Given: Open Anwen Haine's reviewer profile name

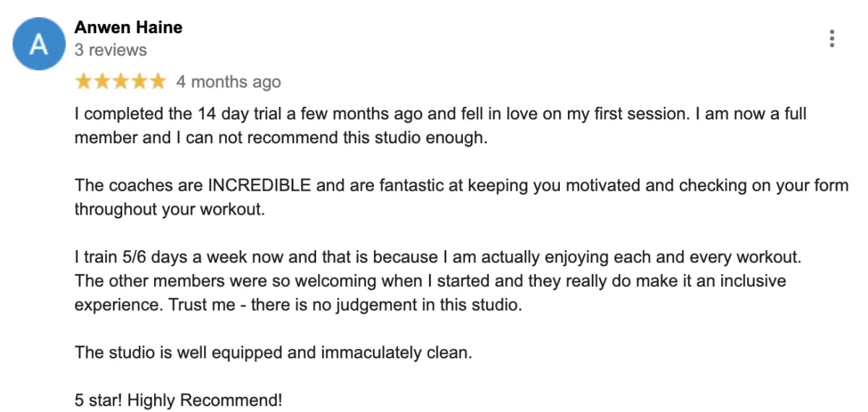Looking at the screenshot, I should click(x=128, y=27).
